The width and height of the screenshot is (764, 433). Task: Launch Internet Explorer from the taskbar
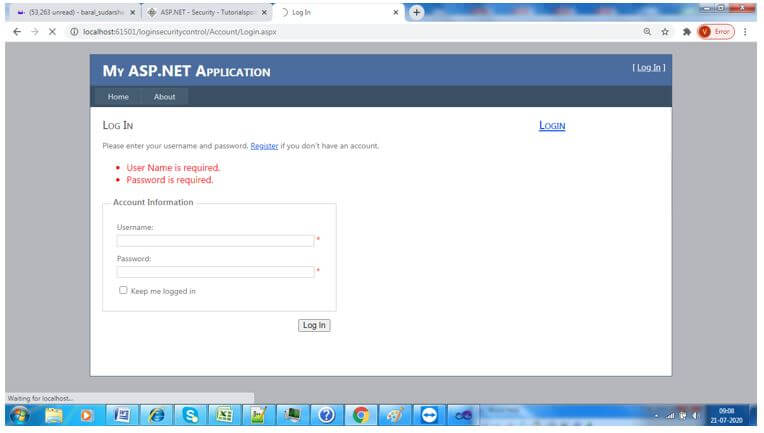156,415
